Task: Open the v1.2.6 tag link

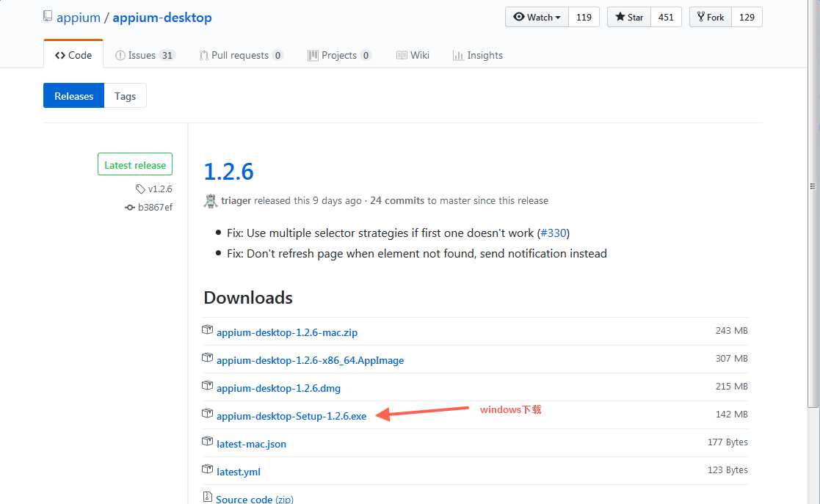Action: 160,189
